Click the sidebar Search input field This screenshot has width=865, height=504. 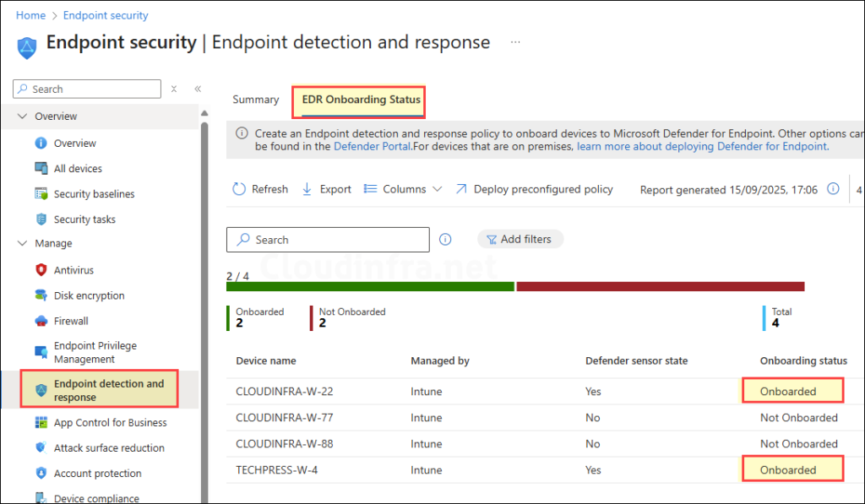(87, 89)
